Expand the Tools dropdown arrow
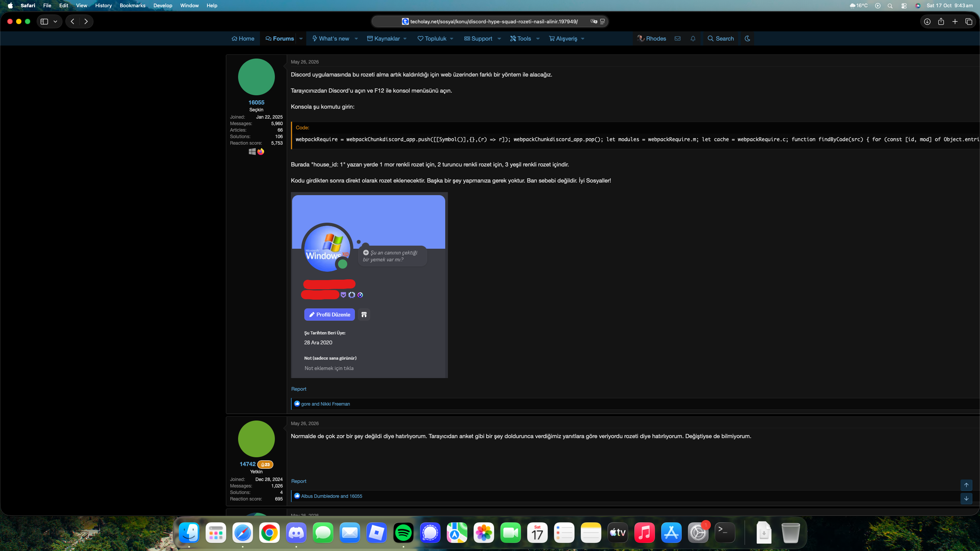980x551 pixels. click(538, 38)
